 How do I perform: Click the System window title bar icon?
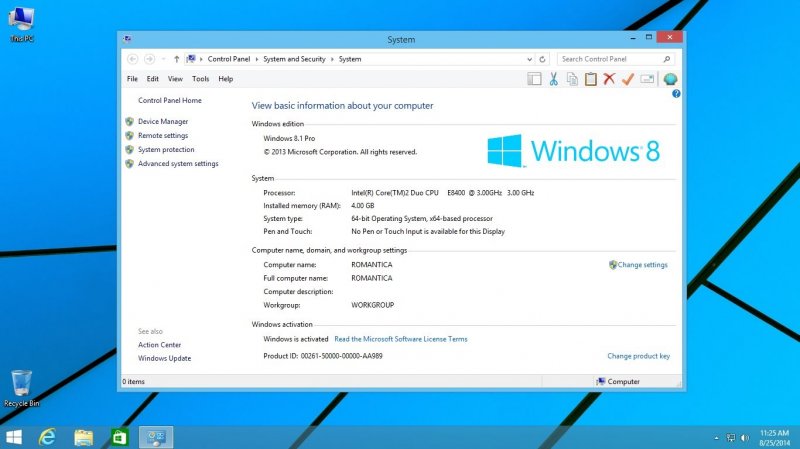(127, 39)
